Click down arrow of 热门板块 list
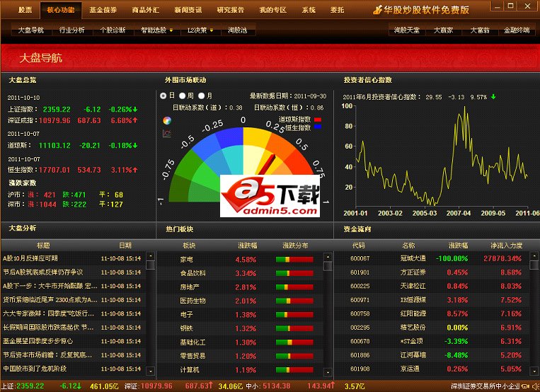Image resolution: width=540 pixels, height=392 pixels. tap(328, 372)
